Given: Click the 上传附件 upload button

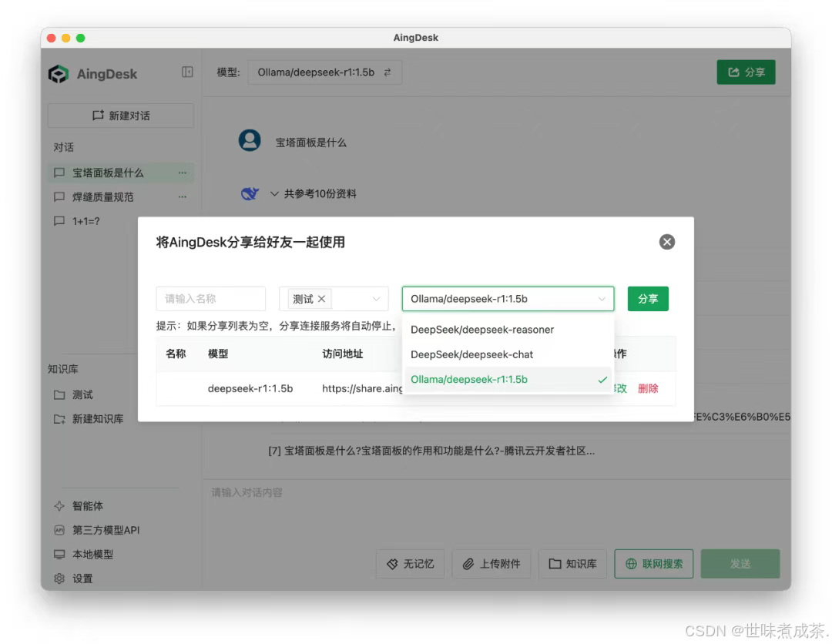Looking at the screenshot, I should click(x=491, y=563).
